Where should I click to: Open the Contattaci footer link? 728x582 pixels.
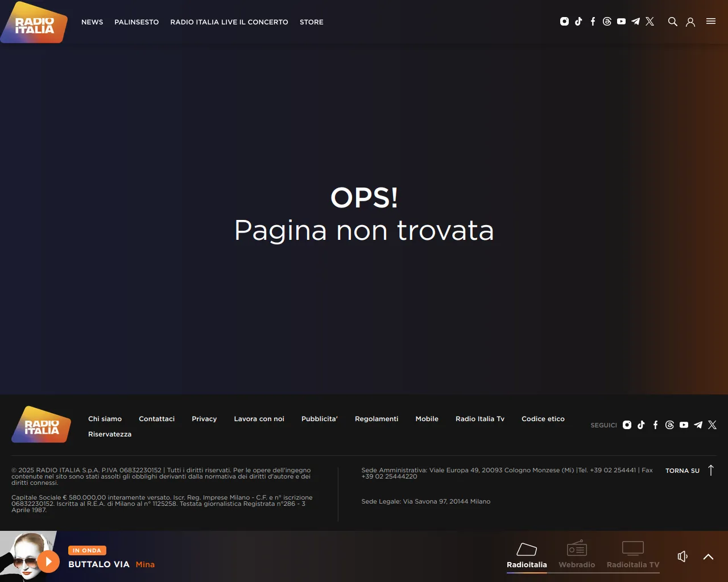pyautogui.click(x=156, y=419)
